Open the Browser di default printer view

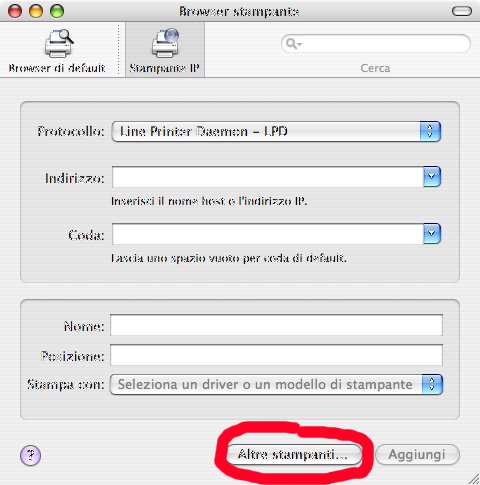57,51
